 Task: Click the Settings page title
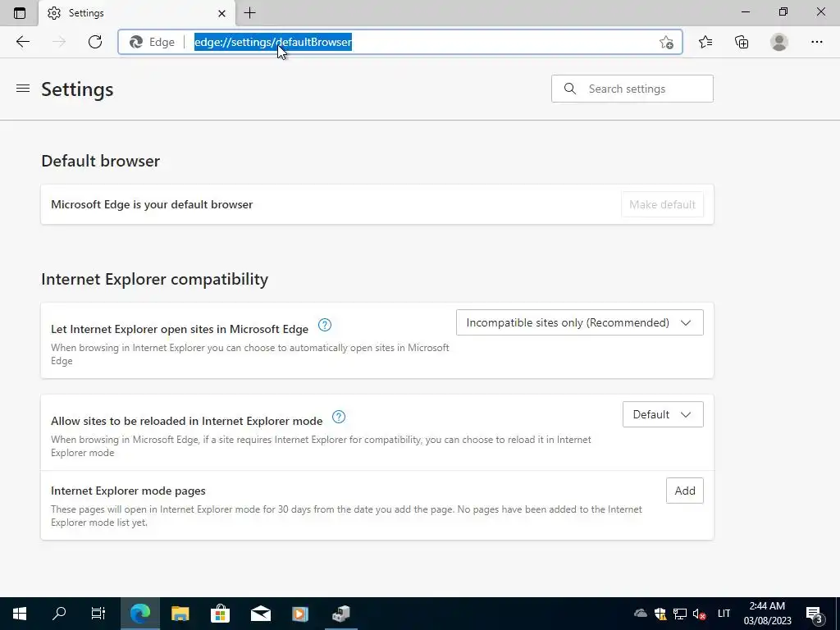[x=77, y=89]
